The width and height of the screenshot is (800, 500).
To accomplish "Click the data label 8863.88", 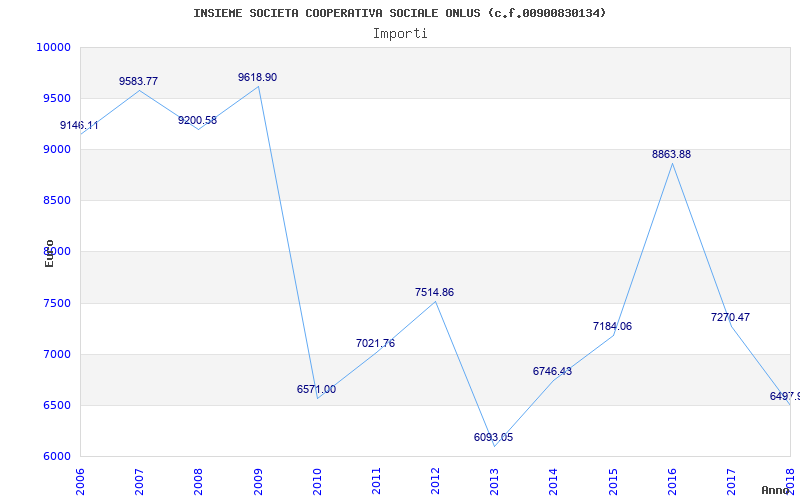I will coord(671,155).
